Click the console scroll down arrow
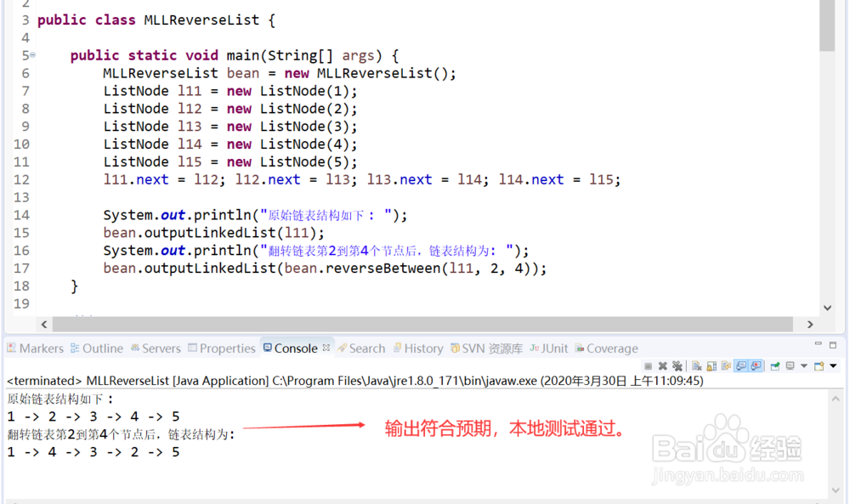The height and width of the screenshot is (504, 850). [x=836, y=490]
